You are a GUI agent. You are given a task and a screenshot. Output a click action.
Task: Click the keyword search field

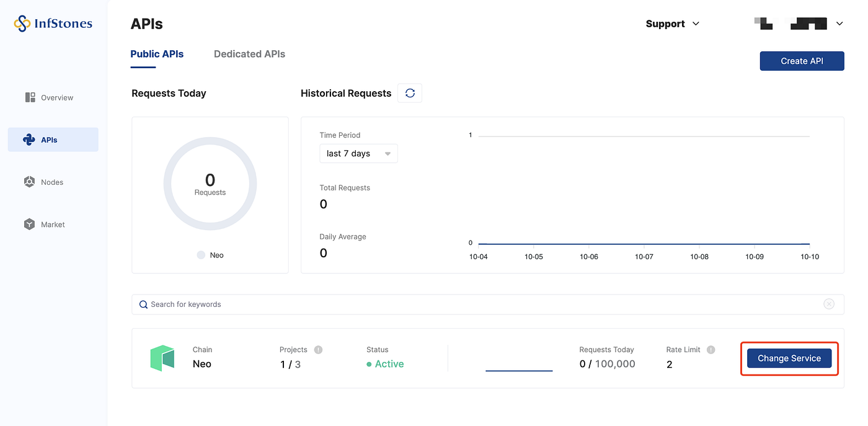point(487,304)
